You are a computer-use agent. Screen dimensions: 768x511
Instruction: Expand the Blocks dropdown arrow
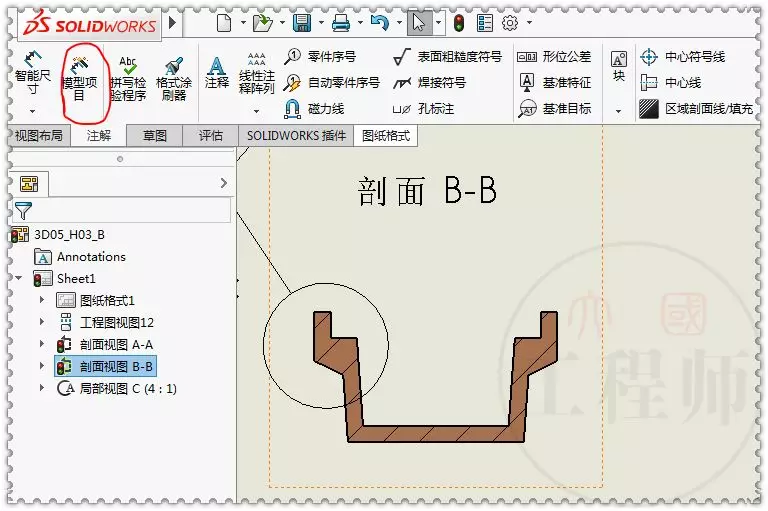619,112
